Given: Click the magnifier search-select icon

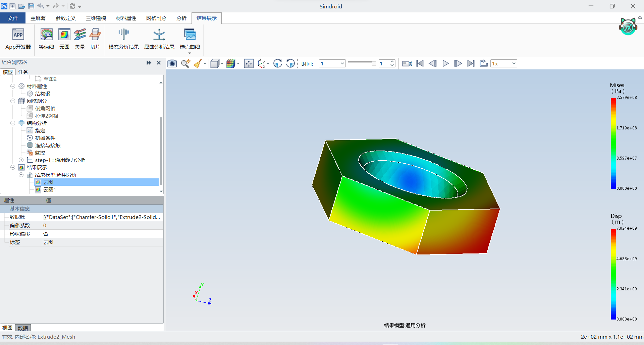Looking at the screenshot, I should 185,63.
